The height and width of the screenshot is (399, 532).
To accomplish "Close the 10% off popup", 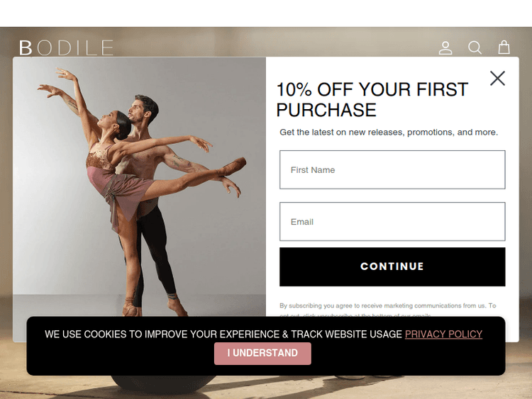I will pyautogui.click(x=497, y=78).
